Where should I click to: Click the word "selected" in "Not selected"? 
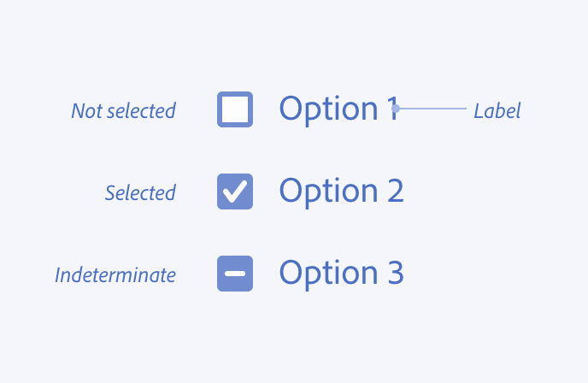coord(140,111)
